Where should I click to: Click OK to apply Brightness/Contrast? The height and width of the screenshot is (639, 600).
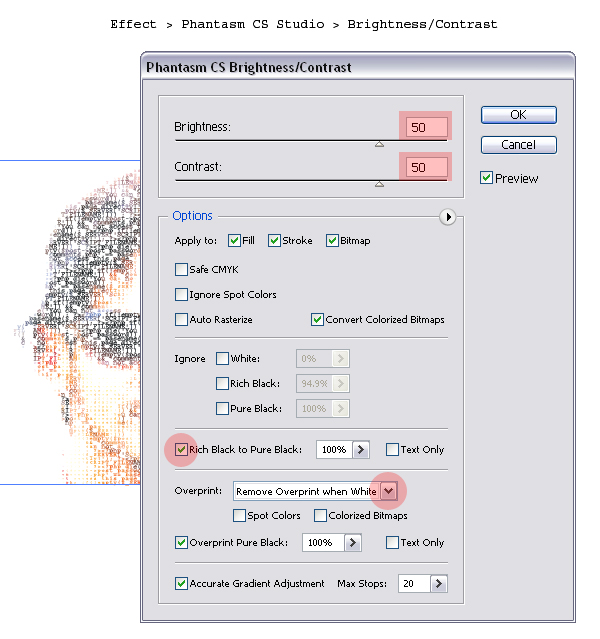point(518,115)
